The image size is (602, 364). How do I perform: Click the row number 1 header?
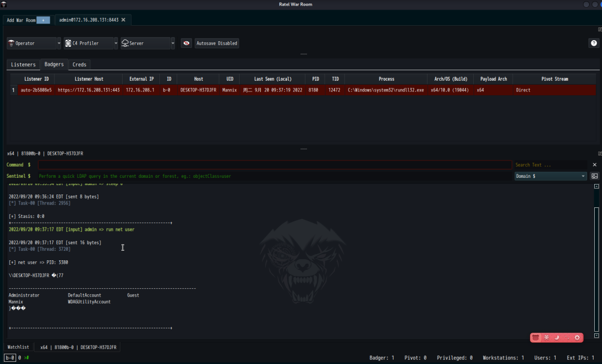[13, 90]
